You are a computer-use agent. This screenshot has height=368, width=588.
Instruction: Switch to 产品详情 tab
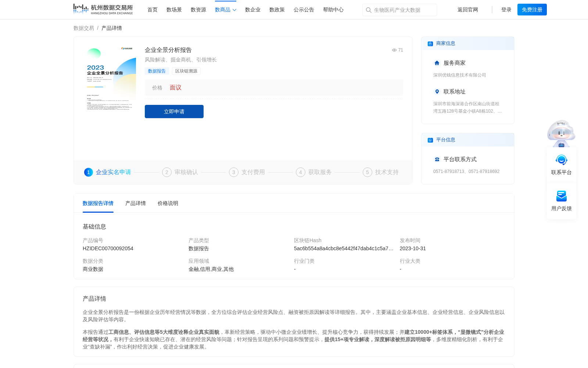click(136, 204)
